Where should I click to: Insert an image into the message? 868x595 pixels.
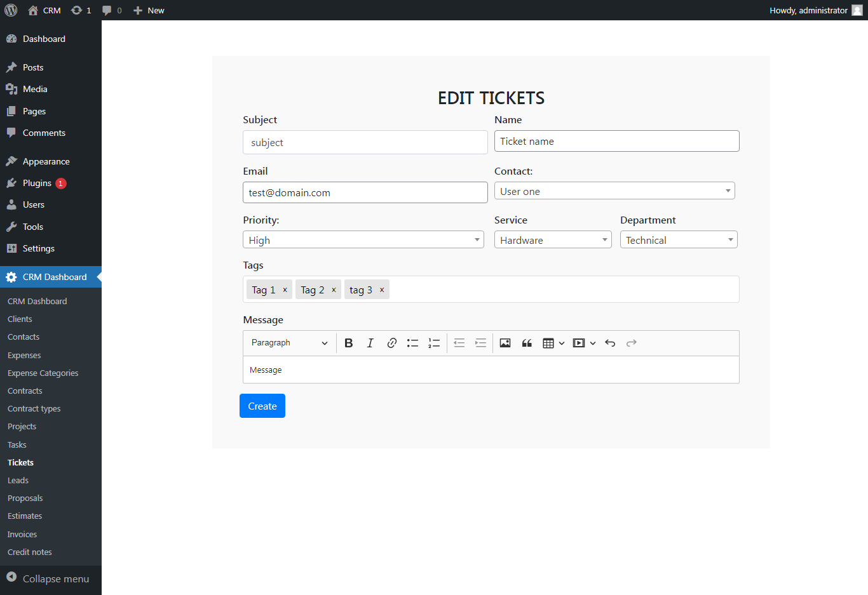[505, 343]
